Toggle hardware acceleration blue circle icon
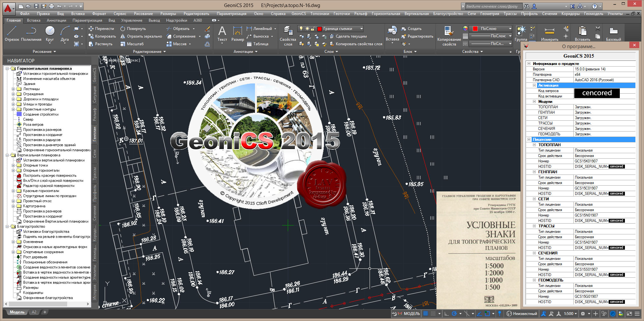This screenshot has width=644, height=321. click(613, 314)
